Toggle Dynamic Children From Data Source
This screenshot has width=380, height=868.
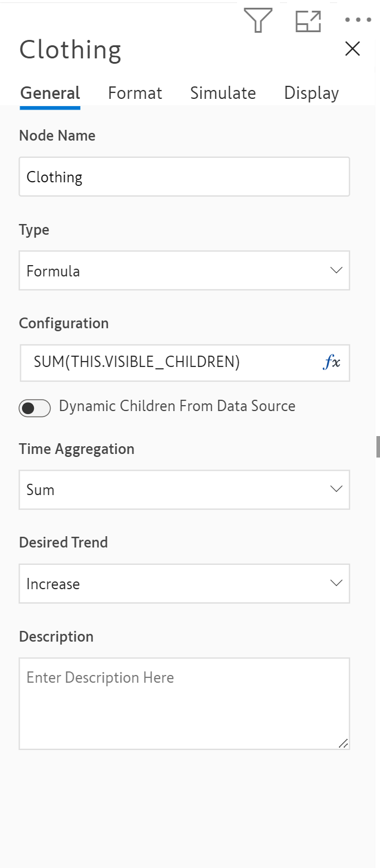pyautogui.click(x=35, y=407)
